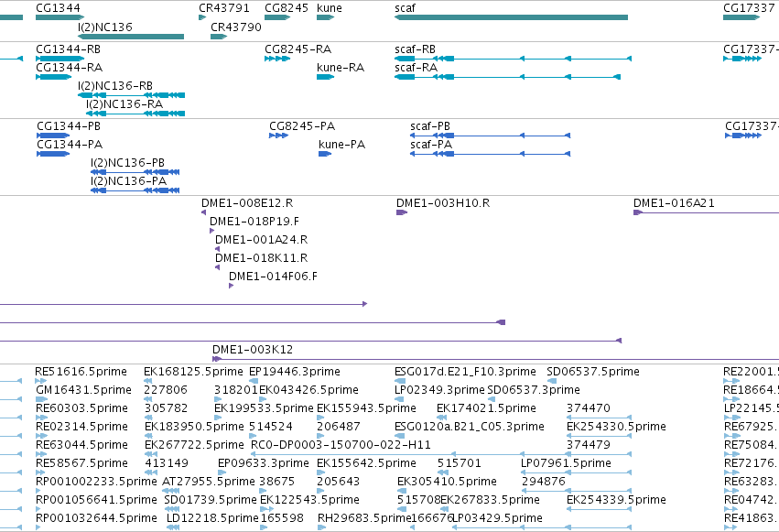Screen dimensions: 779x532
Task: Select EST RP001056641.5prime
Action: point(38,510)
